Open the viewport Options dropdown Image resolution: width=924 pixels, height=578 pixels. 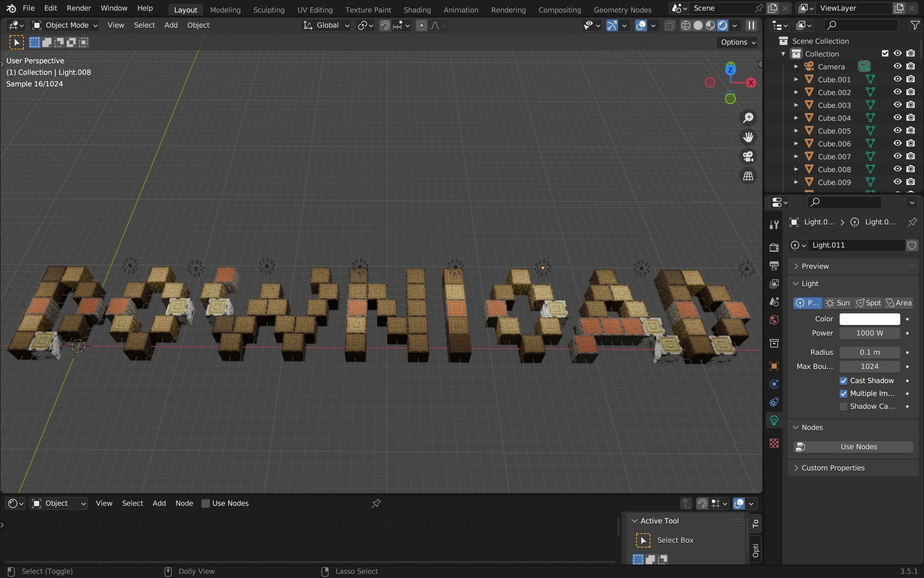pos(738,42)
